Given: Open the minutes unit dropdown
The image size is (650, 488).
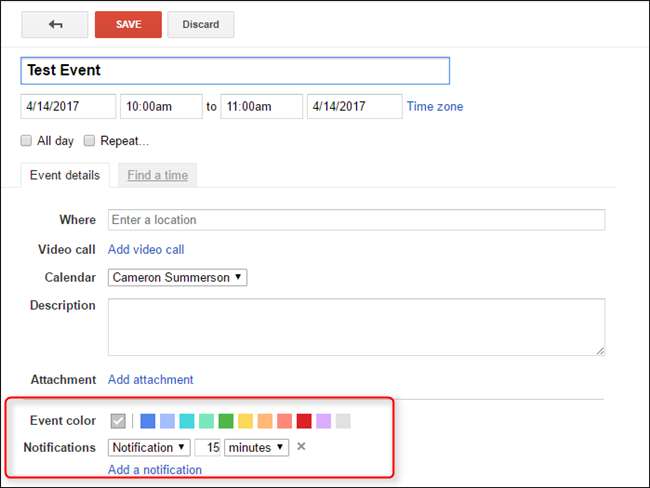Looking at the screenshot, I should click(256, 447).
